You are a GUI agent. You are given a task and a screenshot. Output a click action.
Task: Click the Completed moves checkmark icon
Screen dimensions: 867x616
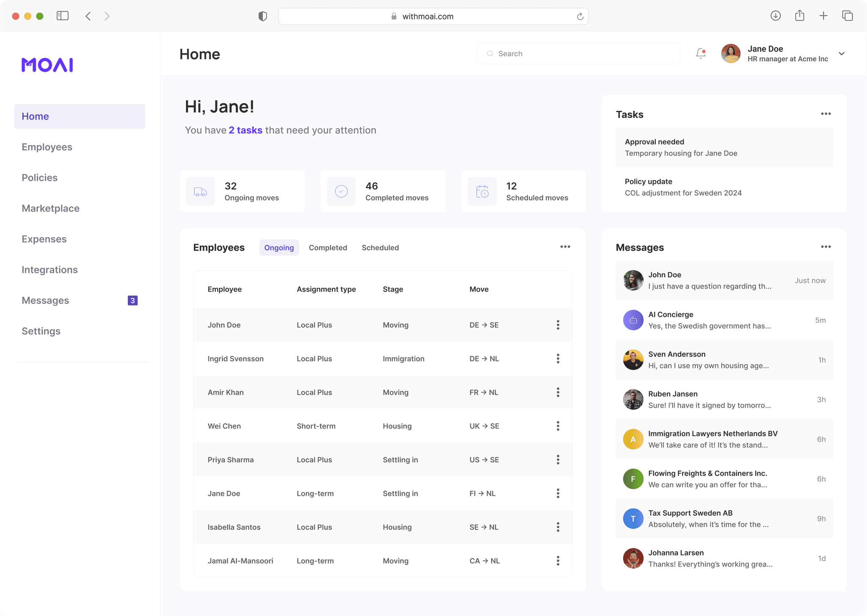pos(341,192)
